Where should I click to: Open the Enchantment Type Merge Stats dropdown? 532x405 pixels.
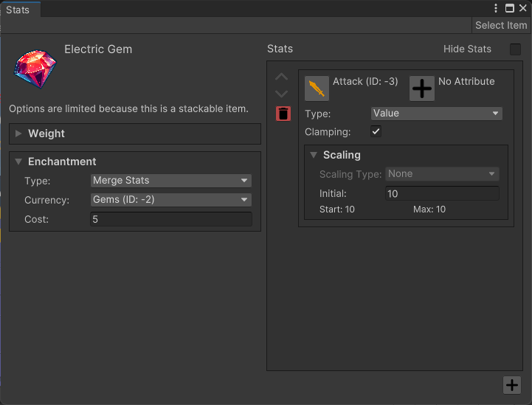pyautogui.click(x=171, y=181)
